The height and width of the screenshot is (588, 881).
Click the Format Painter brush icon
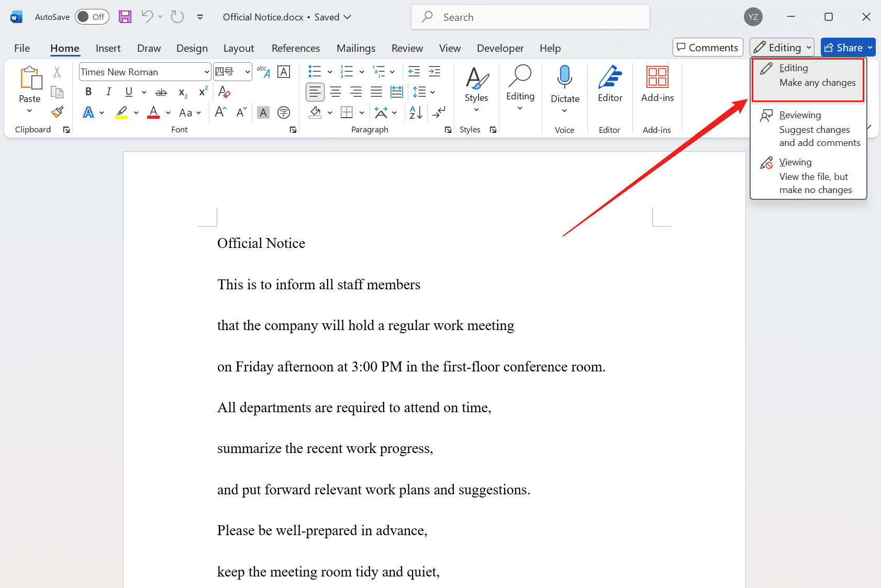pos(57,112)
